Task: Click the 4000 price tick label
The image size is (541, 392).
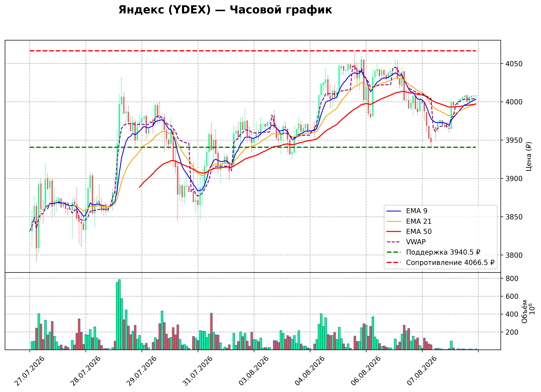Action: 514,102
